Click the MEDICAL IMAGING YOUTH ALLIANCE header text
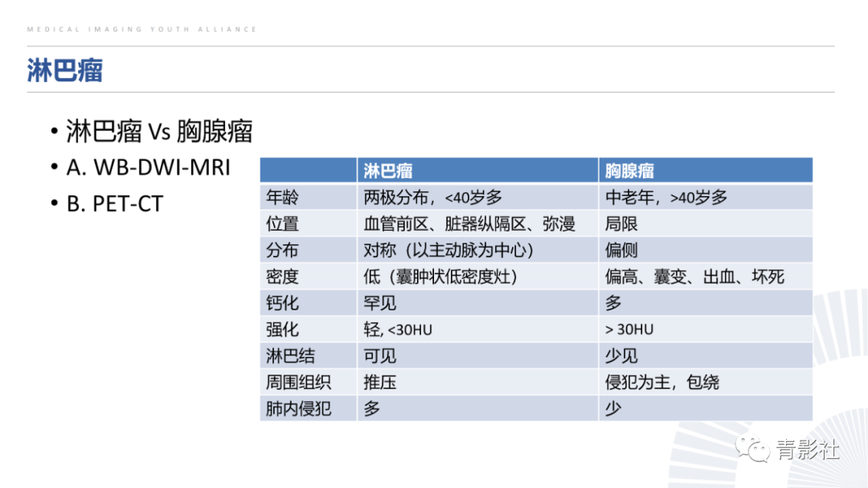Image resolution: width=868 pixels, height=488 pixels. [x=141, y=30]
